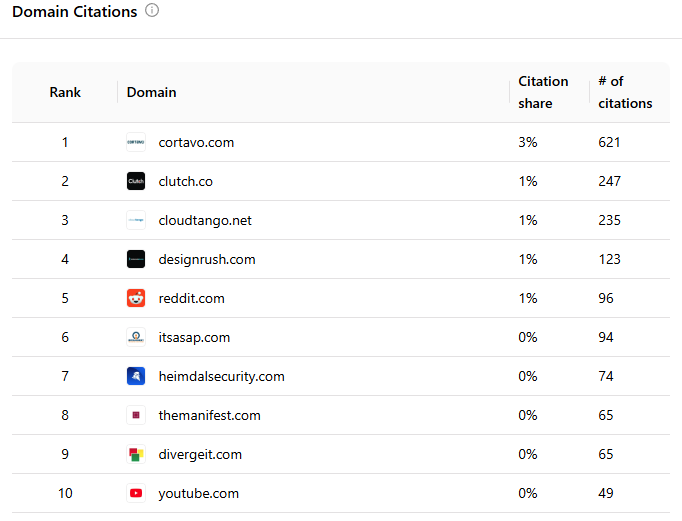Click the heimdalsecurity.com blue icon

pos(136,376)
